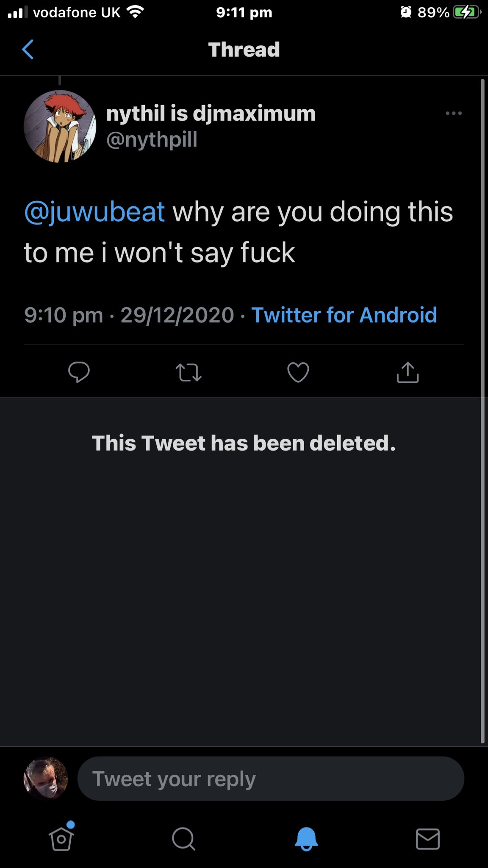Tap the display name nythil is djmaximum
The width and height of the screenshot is (488, 868).
(x=211, y=114)
